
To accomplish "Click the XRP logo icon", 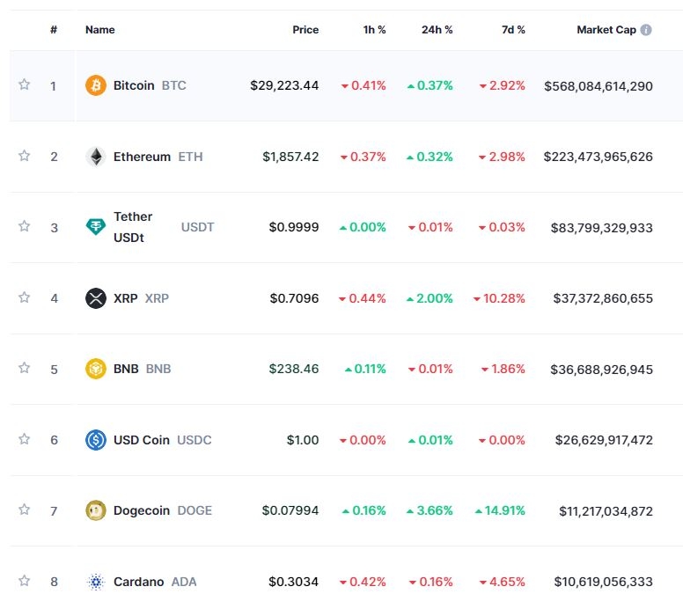I will click(x=95, y=298).
